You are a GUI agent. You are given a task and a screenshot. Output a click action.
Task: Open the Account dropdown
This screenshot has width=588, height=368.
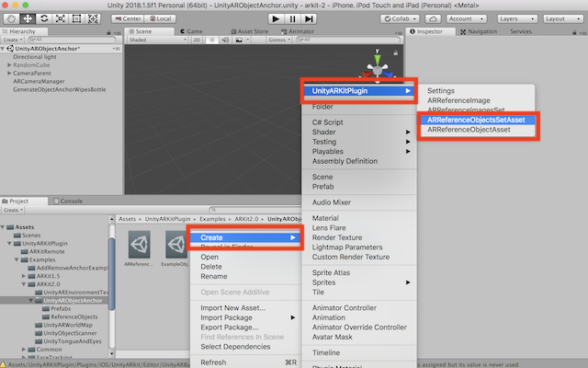point(467,18)
